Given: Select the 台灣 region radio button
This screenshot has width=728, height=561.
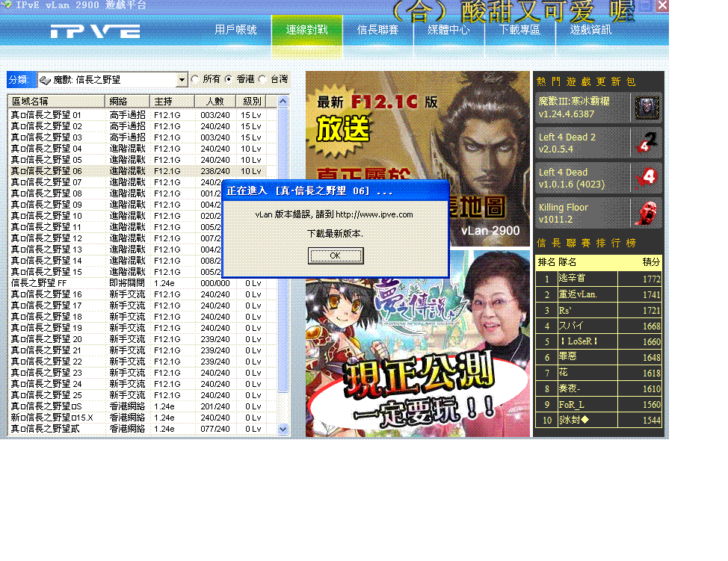Looking at the screenshot, I should click(263, 79).
